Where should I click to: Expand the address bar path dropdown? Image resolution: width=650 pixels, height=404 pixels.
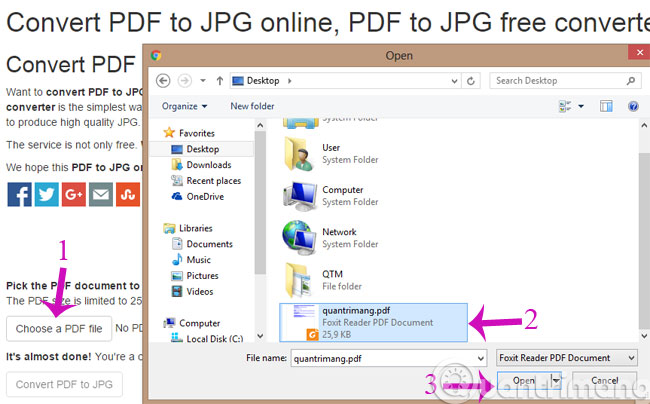[x=454, y=81]
